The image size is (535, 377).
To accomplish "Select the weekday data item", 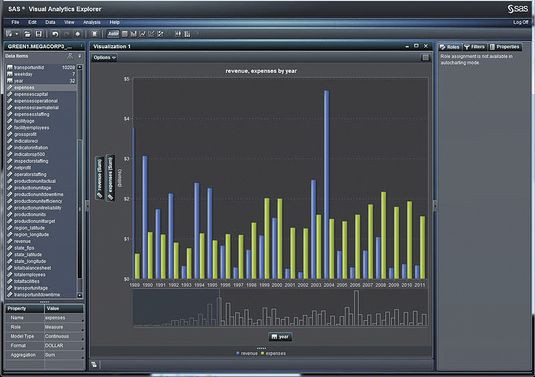I will (x=41, y=74).
